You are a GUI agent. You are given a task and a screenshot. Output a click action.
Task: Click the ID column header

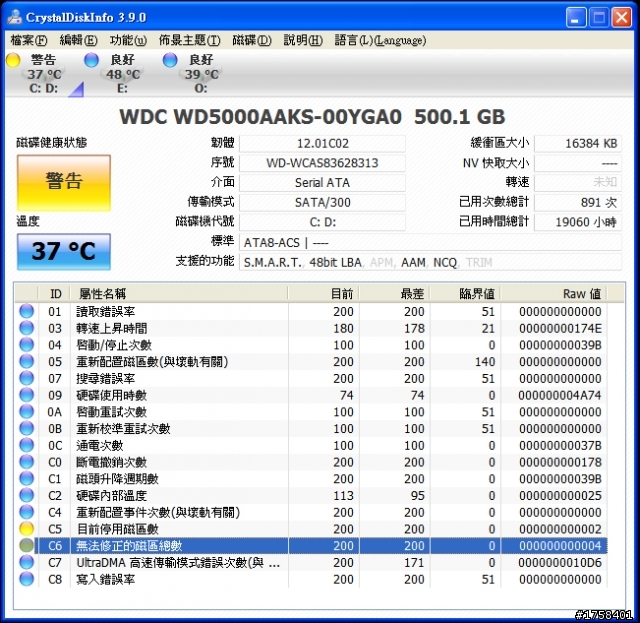(55, 294)
